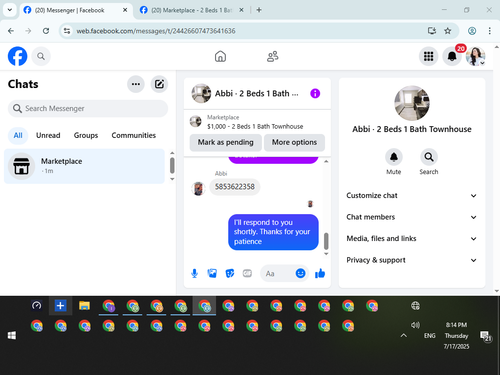Select the Communities chats filter
The height and width of the screenshot is (375, 500).
click(x=134, y=135)
